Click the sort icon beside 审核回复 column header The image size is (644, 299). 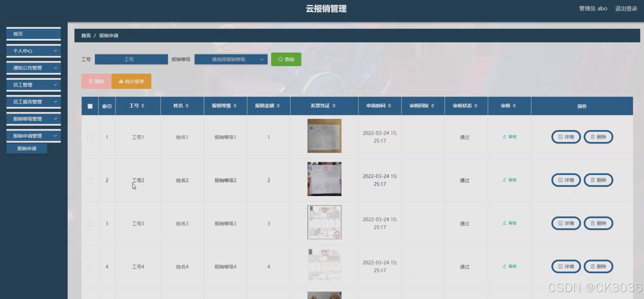[x=433, y=106]
